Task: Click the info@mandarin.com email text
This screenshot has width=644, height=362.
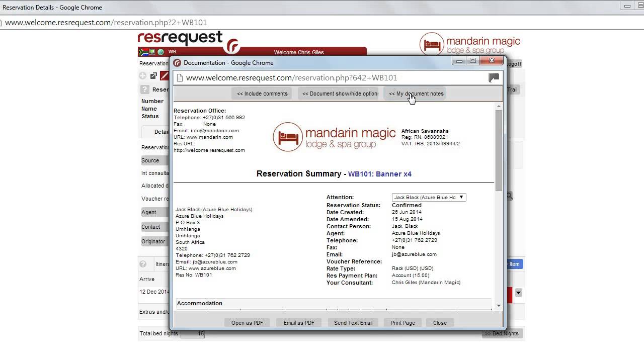Action: click(x=215, y=130)
